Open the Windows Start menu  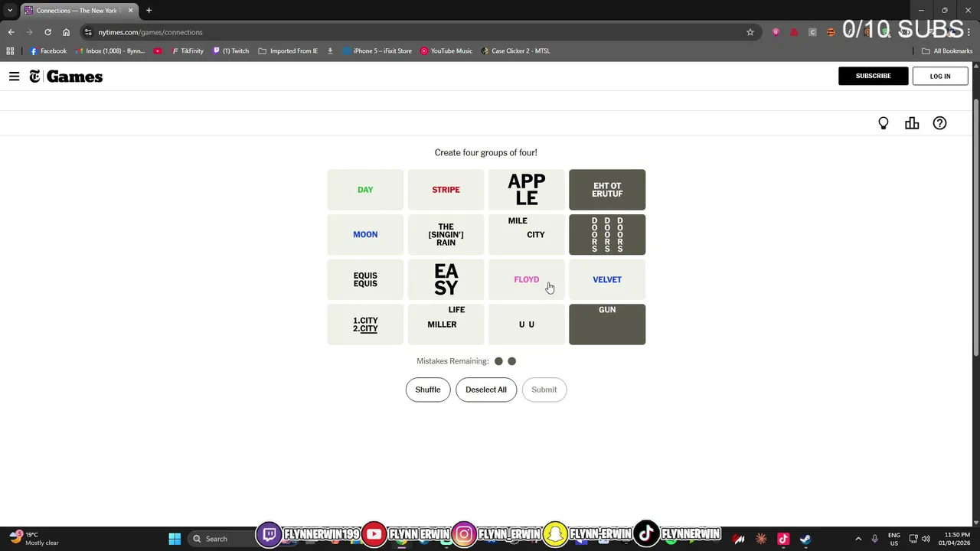[x=175, y=539]
